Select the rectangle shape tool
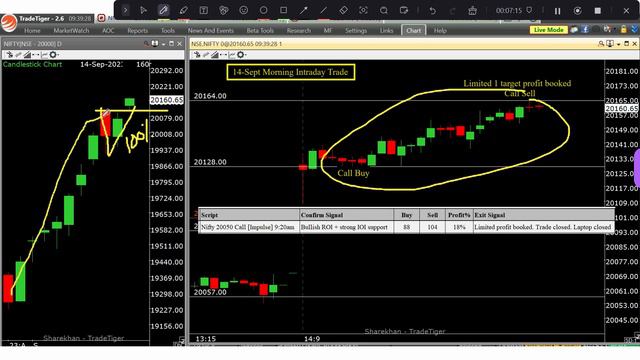 [x=284, y=10]
